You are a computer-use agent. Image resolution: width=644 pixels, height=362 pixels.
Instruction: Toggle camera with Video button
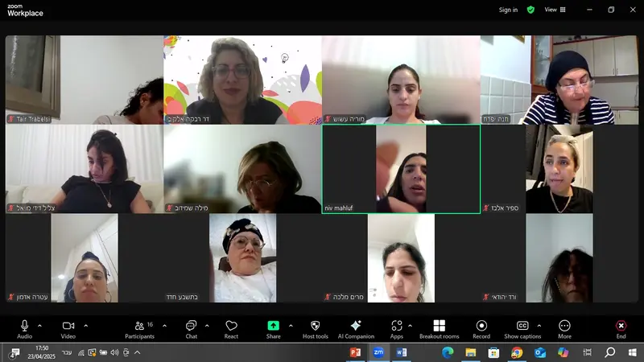point(68,328)
